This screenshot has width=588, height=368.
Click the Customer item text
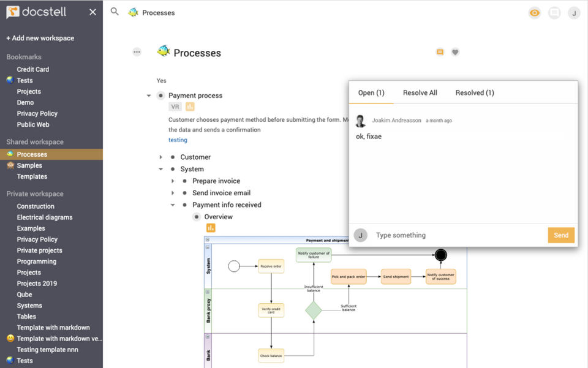(195, 157)
